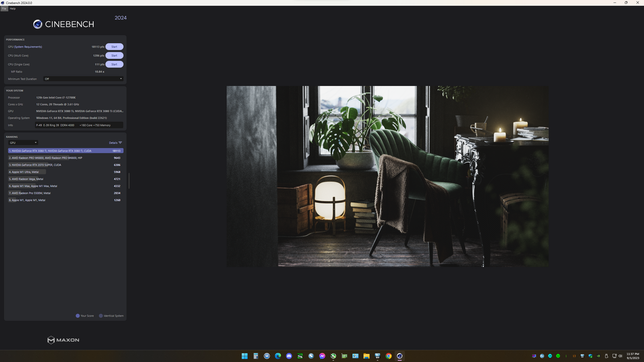Click the rendered room scene preview
The width and height of the screenshot is (644, 362).
point(387,176)
